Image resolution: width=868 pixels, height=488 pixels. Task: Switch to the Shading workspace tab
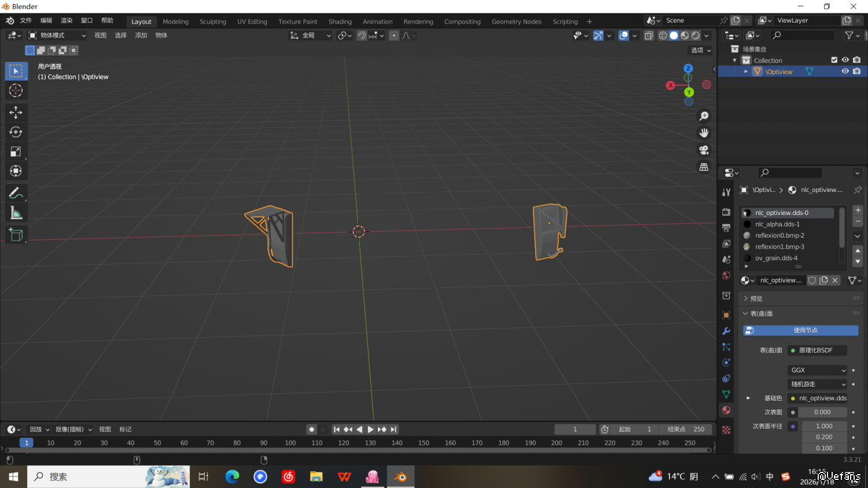[x=340, y=22]
